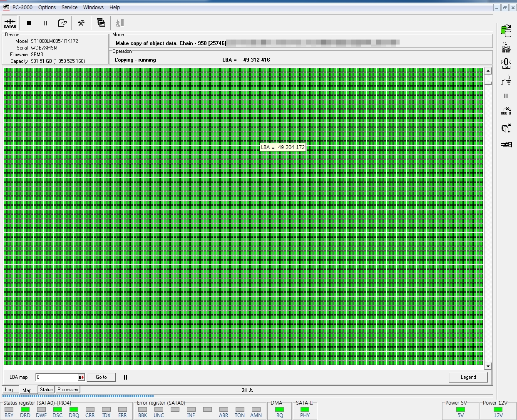Click the IDX status indicator
This screenshot has height=420, width=517.
tap(106, 410)
